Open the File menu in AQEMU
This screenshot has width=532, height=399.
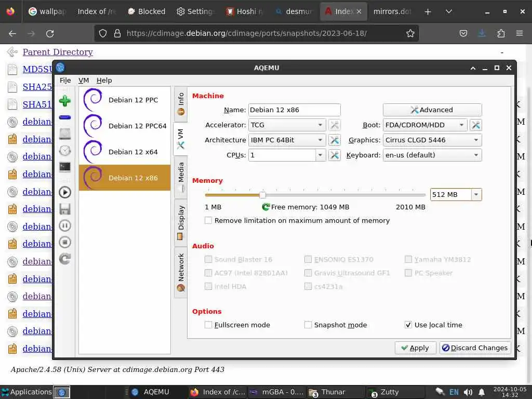(x=65, y=81)
